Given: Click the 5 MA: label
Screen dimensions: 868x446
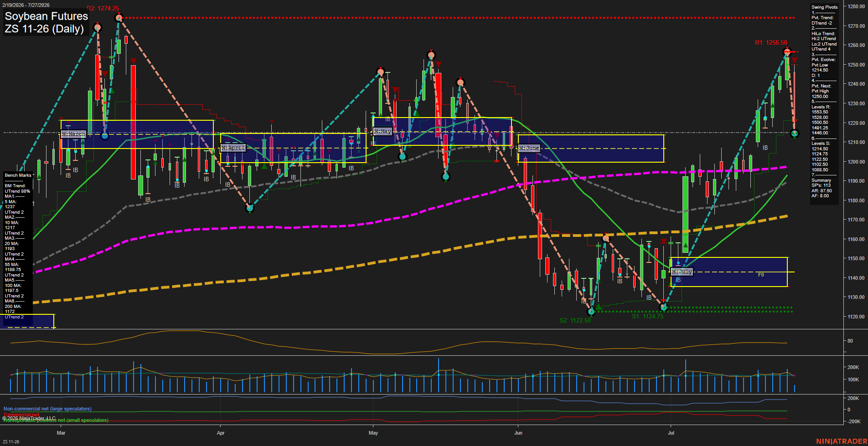Looking at the screenshot, I should pyautogui.click(x=10, y=202).
